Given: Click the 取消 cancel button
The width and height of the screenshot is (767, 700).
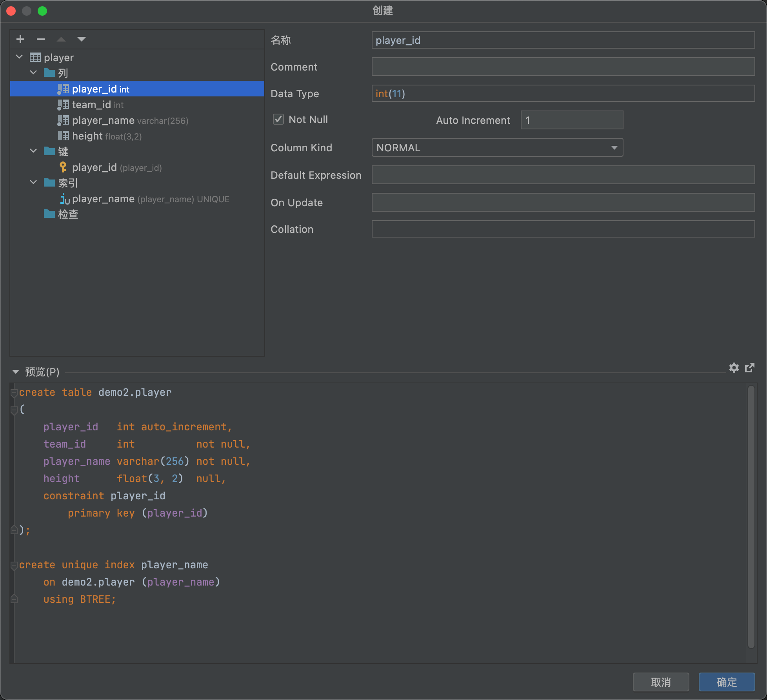Looking at the screenshot, I should click(x=661, y=682).
